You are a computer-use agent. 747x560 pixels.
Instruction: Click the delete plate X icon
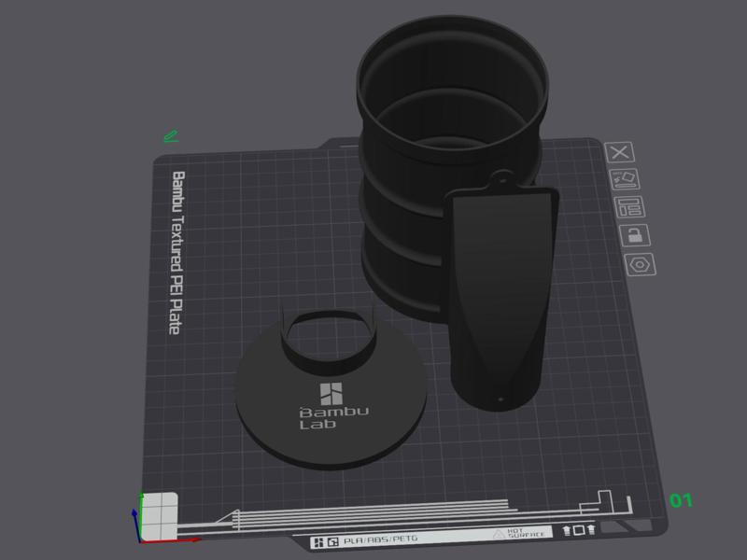tap(619, 152)
